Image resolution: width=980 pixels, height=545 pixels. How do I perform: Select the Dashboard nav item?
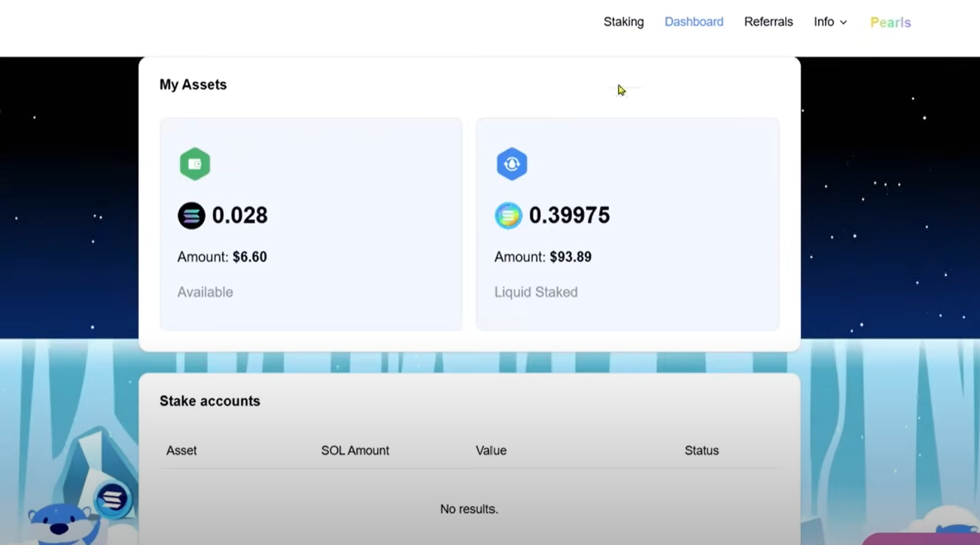pyautogui.click(x=693, y=22)
